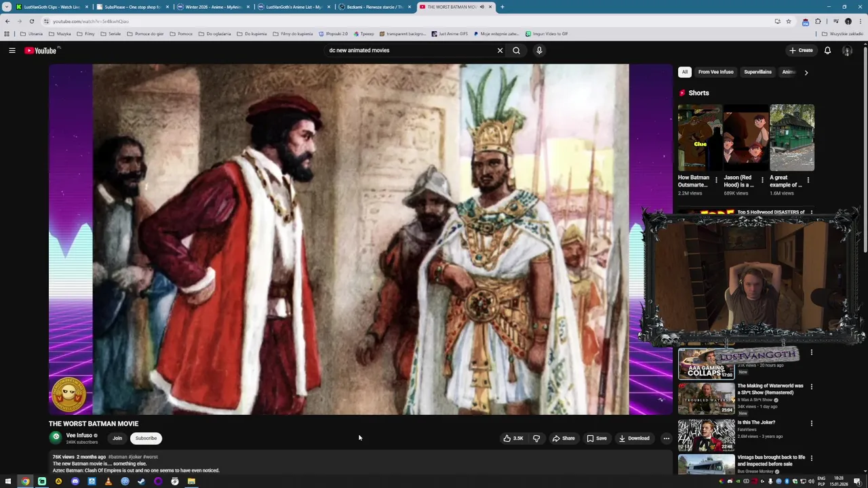868x488 pixels.
Task: Open the Vee Infuso channel name link
Action: [79, 435]
